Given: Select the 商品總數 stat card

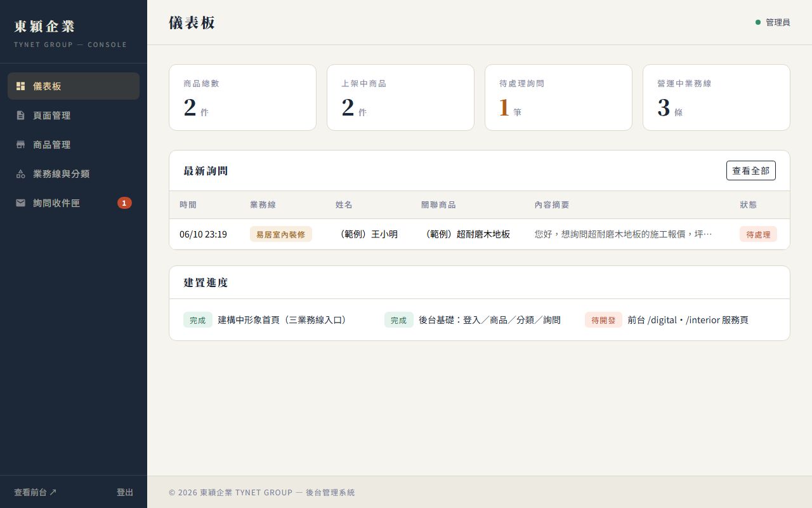Looking at the screenshot, I should click(x=242, y=98).
